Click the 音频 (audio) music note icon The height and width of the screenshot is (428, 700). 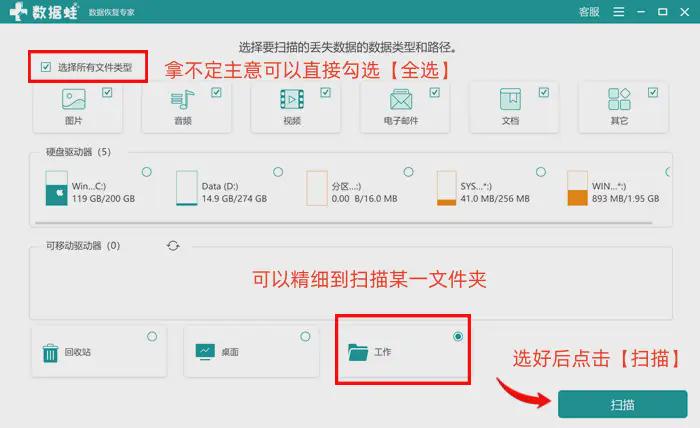[182, 100]
